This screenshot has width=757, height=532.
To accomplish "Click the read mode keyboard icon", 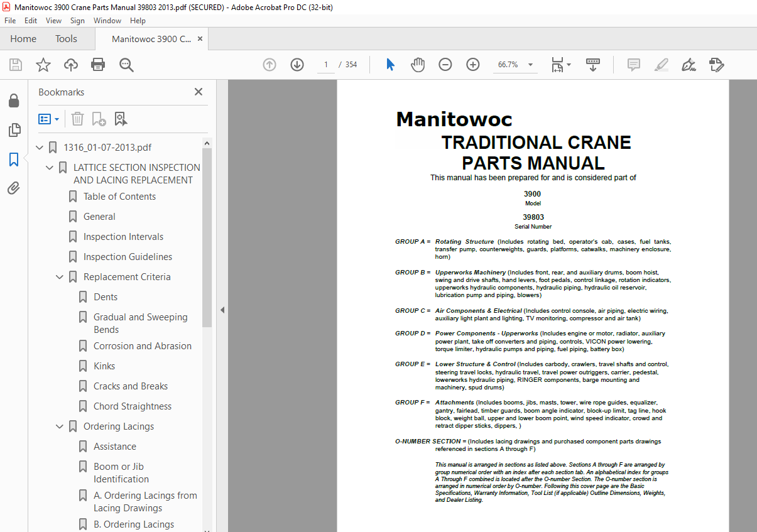I will 593,65.
